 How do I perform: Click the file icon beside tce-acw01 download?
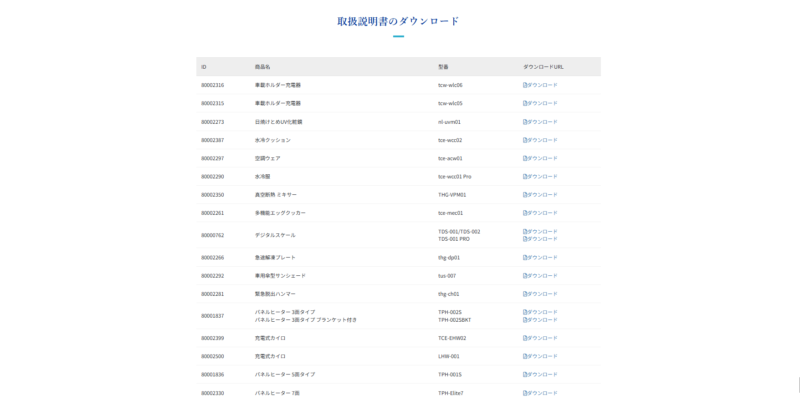pos(525,158)
